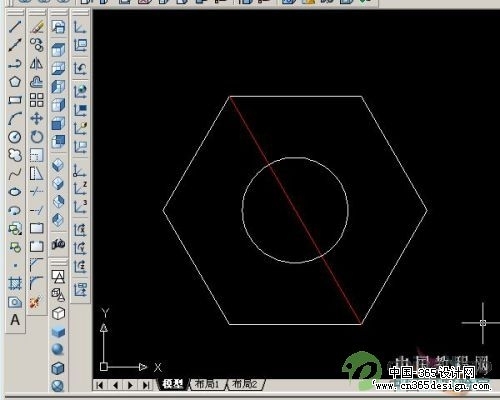Jump to last tab with arrow button
Screen dimensions: 500x400
point(146,385)
